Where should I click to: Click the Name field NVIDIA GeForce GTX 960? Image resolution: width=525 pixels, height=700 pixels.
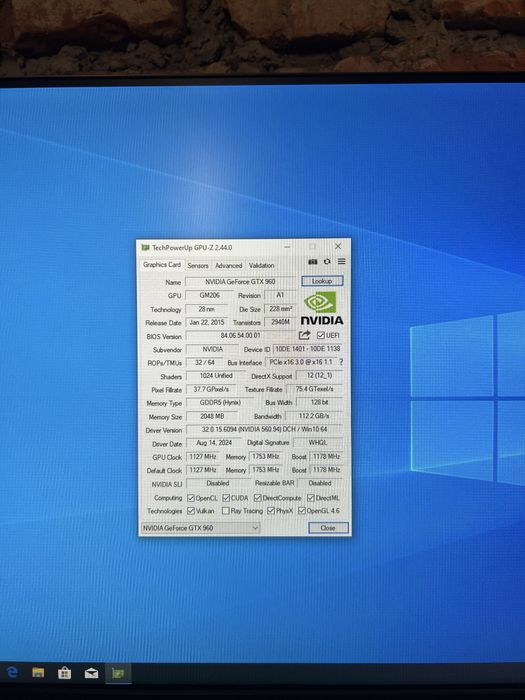(x=240, y=282)
